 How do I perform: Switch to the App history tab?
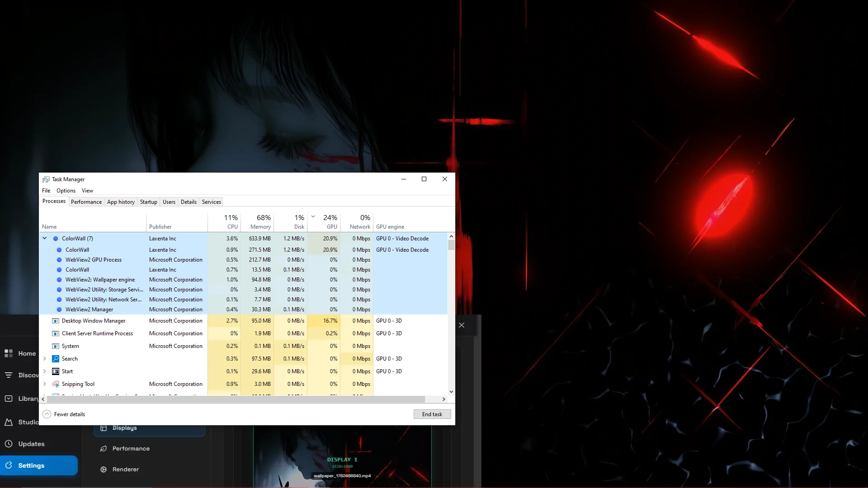pos(121,202)
